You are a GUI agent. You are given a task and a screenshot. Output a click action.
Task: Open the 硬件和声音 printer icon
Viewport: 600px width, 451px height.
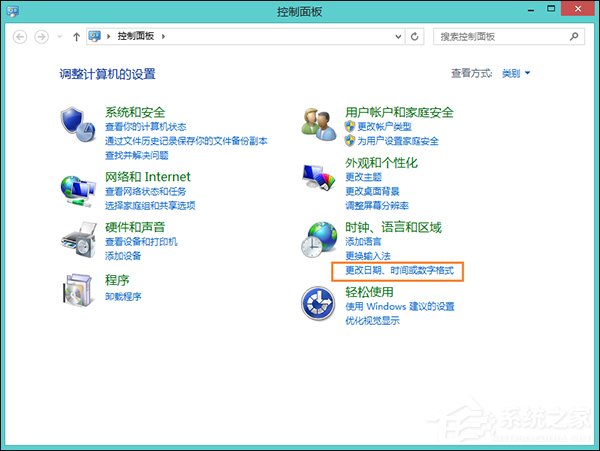79,240
